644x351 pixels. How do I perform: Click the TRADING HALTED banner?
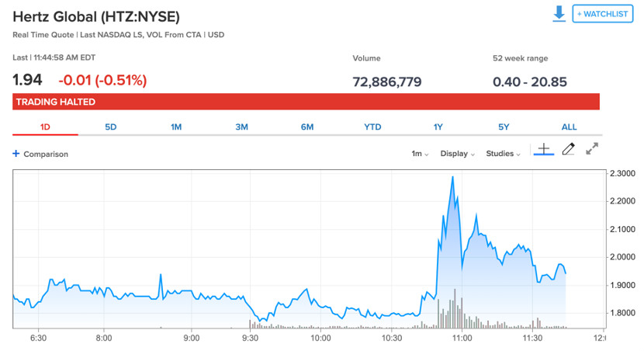pyautogui.click(x=306, y=102)
